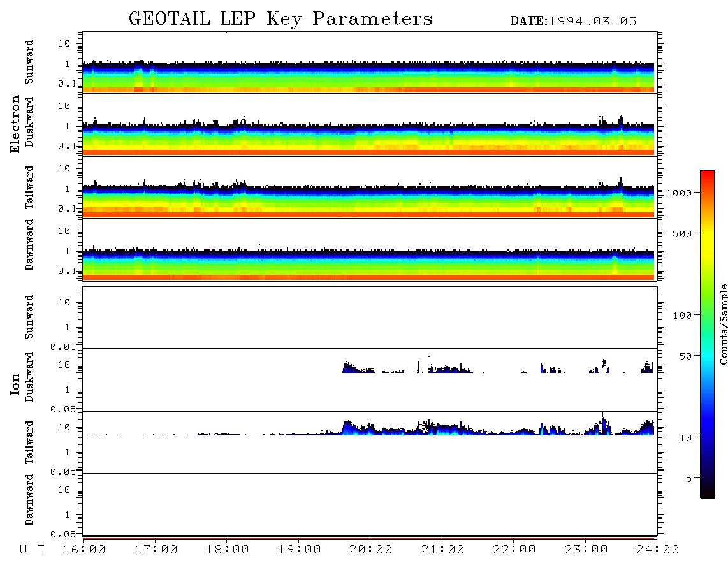728x561 pixels.
Task: Click the Electron Dawnward spectrogram panel
Action: (x=370, y=249)
